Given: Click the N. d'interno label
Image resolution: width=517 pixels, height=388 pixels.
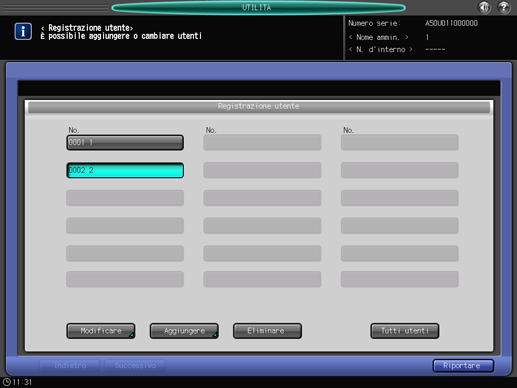Looking at the screenshot, I should (381, 50).
